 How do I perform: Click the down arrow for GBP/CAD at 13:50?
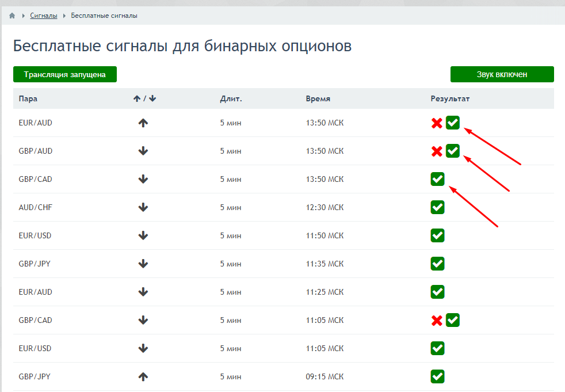click(x=143, y=179)
